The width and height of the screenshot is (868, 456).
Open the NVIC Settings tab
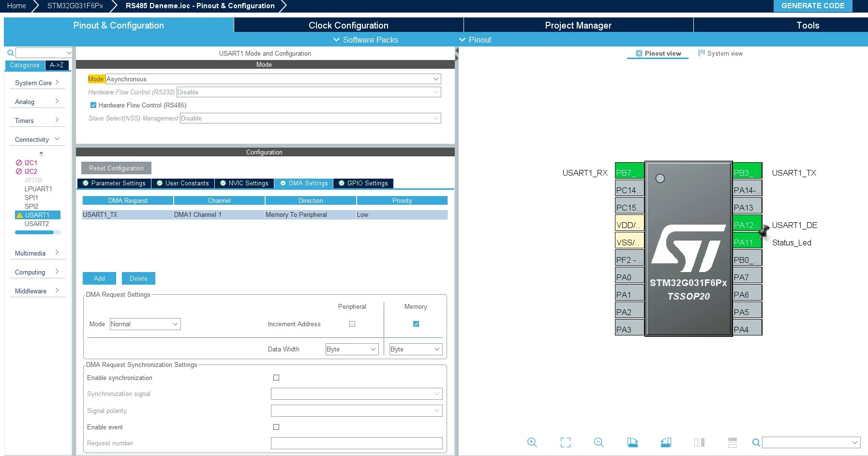pyautogui.click(x=244, y=183)
